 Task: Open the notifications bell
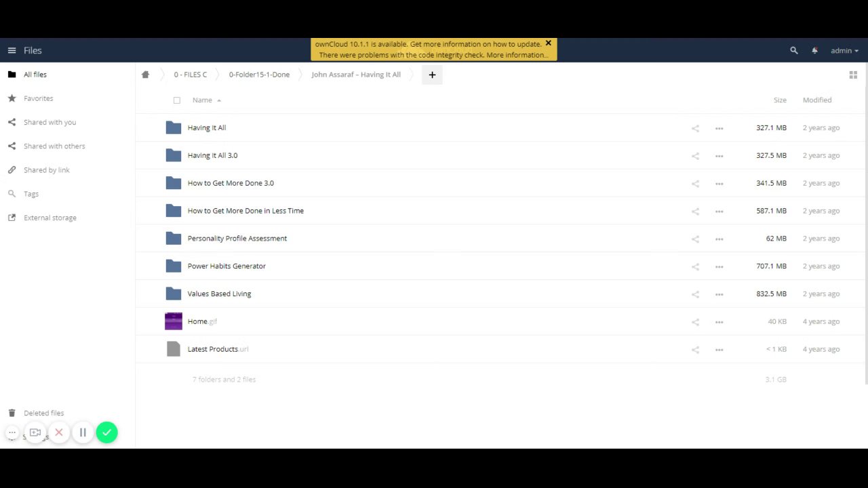click(814, 50)
